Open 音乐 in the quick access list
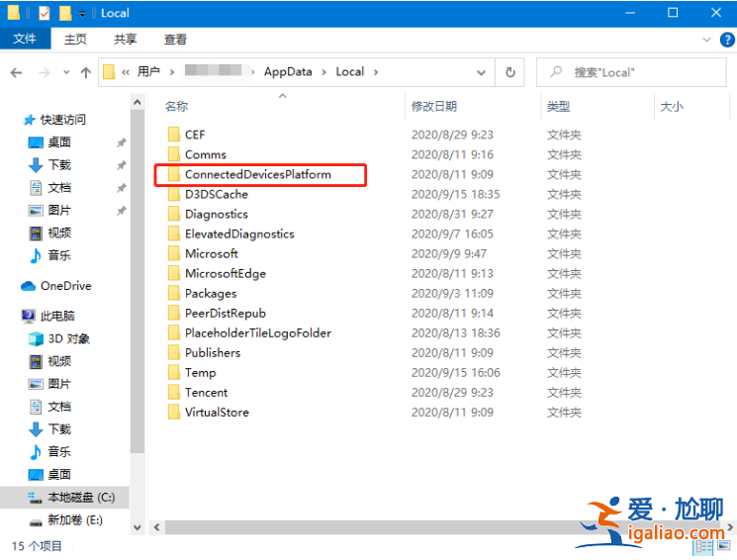The height and width of the screenshot is (560, 737). (x=59, y=255)
